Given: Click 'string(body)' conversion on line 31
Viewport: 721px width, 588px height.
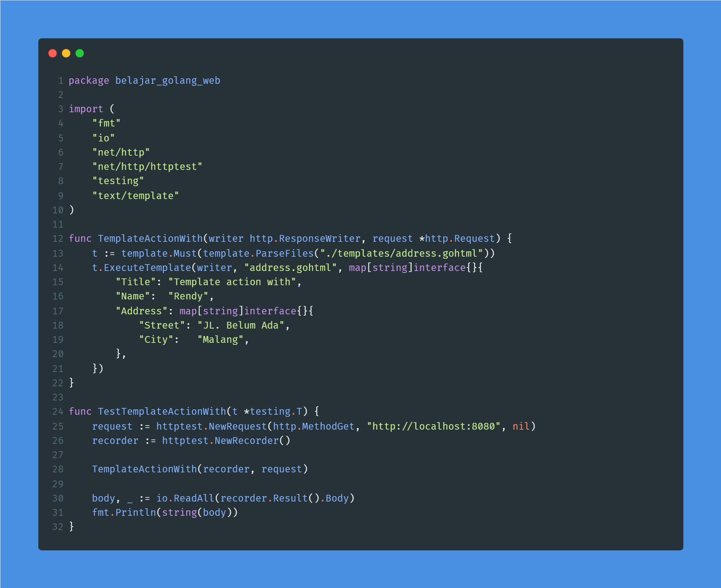Looking at the screenshot, I should (197, 512).
